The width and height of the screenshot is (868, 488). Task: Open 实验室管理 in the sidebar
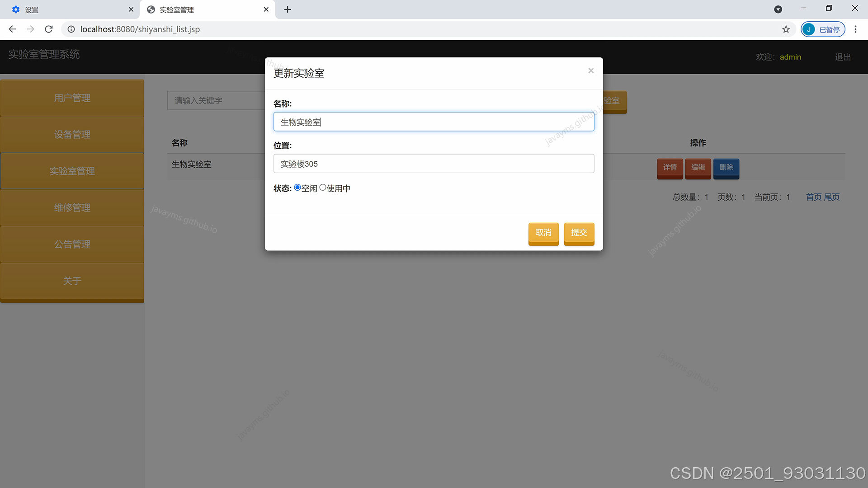pos(72,171)
